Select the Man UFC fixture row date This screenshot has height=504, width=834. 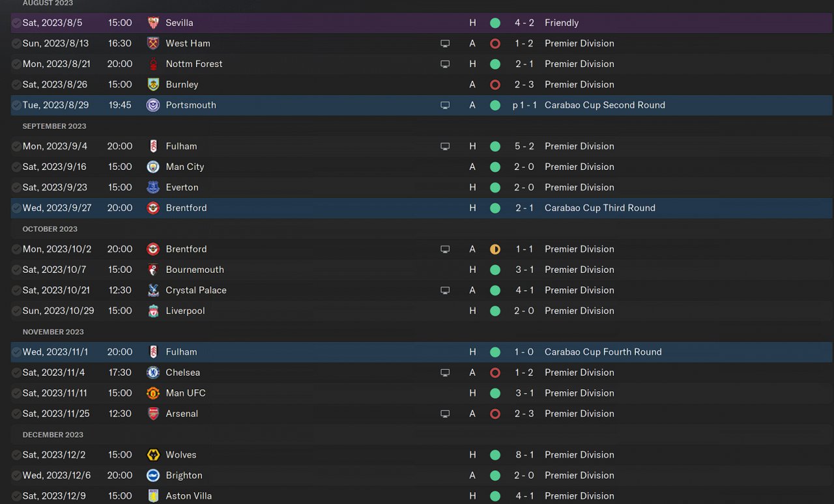pos(55,393)
